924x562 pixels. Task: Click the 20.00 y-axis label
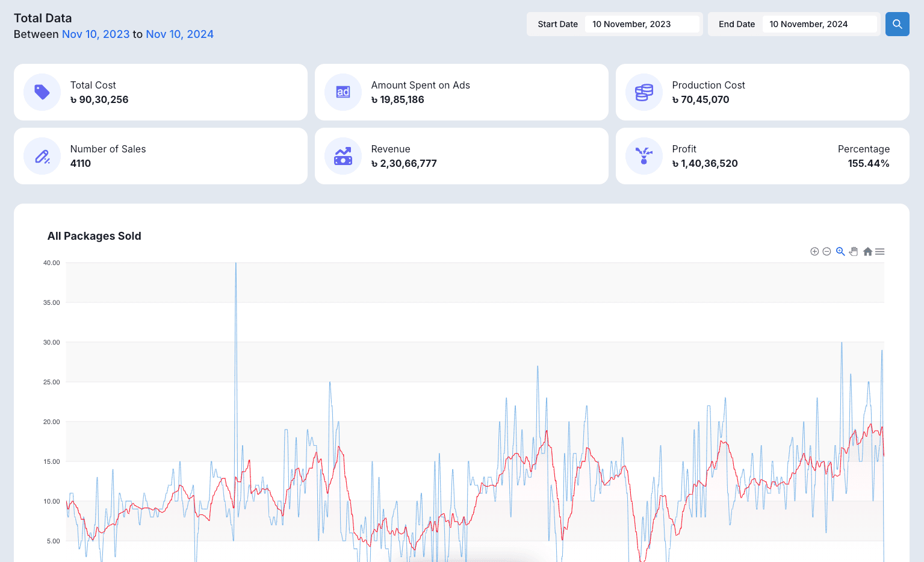tap(52, 422)
